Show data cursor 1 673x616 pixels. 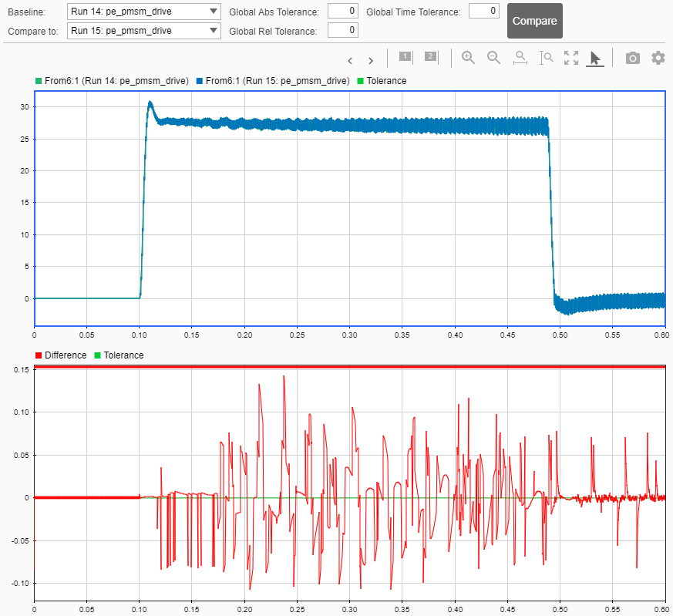pos(405,57)
